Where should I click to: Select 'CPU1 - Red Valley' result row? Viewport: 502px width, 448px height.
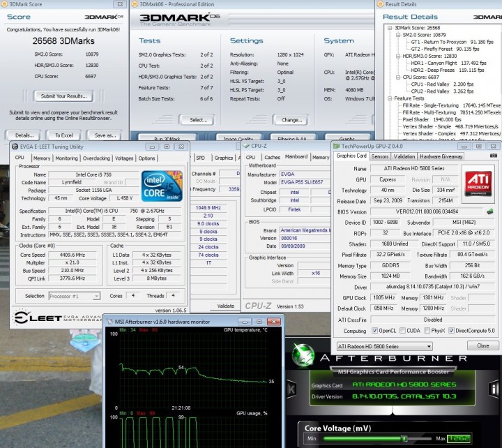pyautogui.click(x=442, y=84)
